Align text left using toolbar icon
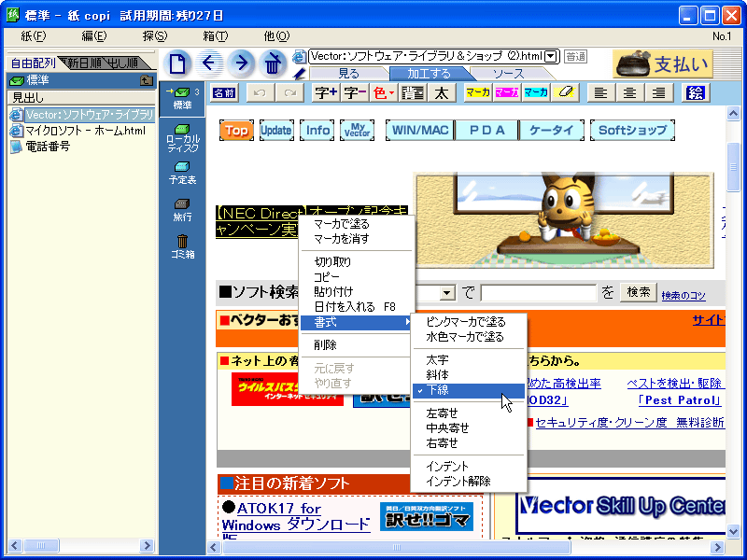This screenshot has height=560, width=747. 600,92
